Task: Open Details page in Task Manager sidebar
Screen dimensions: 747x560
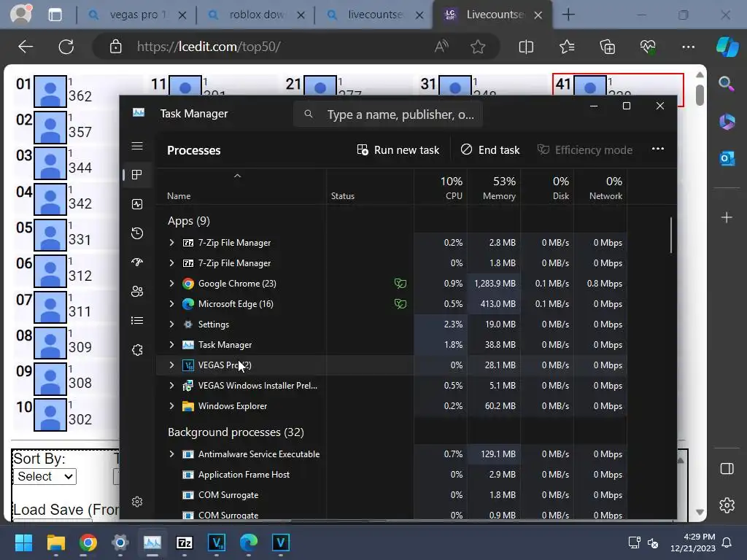Action: point(137,321)
